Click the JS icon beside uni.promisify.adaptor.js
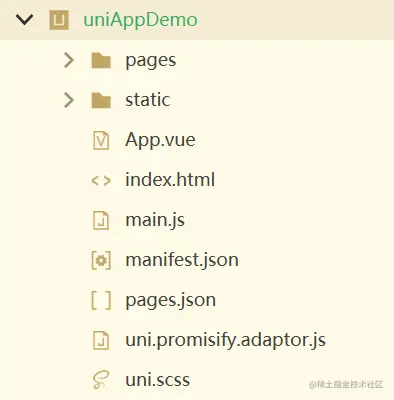This screenshot has width=394, height=400. [x=101, y=340]
